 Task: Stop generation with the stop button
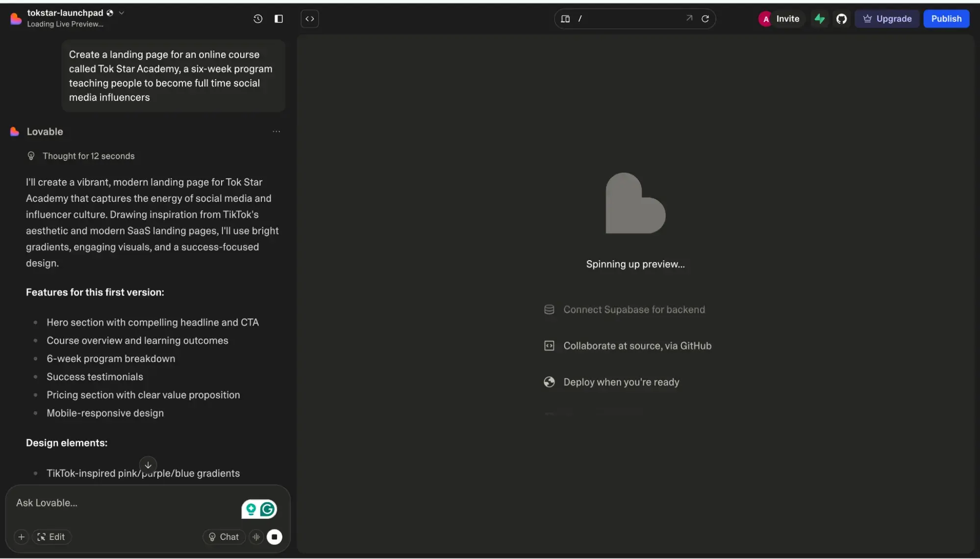(275, 537)
